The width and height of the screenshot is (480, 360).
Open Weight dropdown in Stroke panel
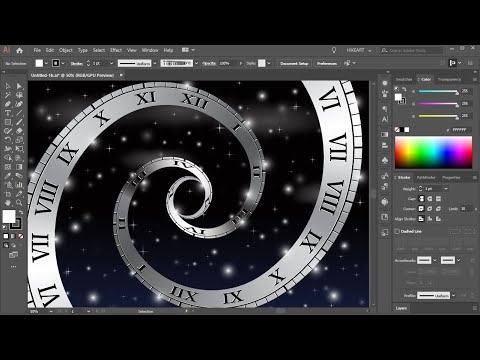446,189
